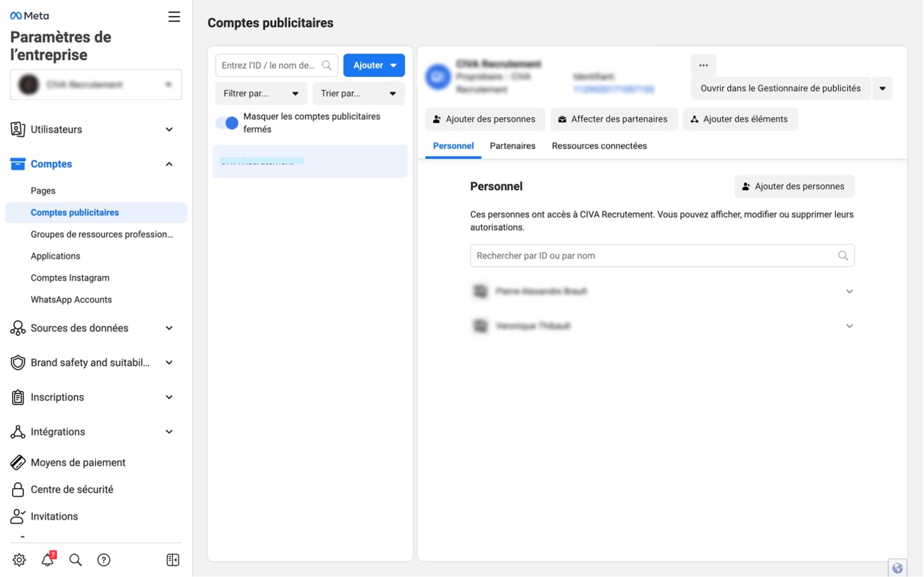The image size is (924, 577).
Task: Open the settings gear icon
Action: pos(18,560)
